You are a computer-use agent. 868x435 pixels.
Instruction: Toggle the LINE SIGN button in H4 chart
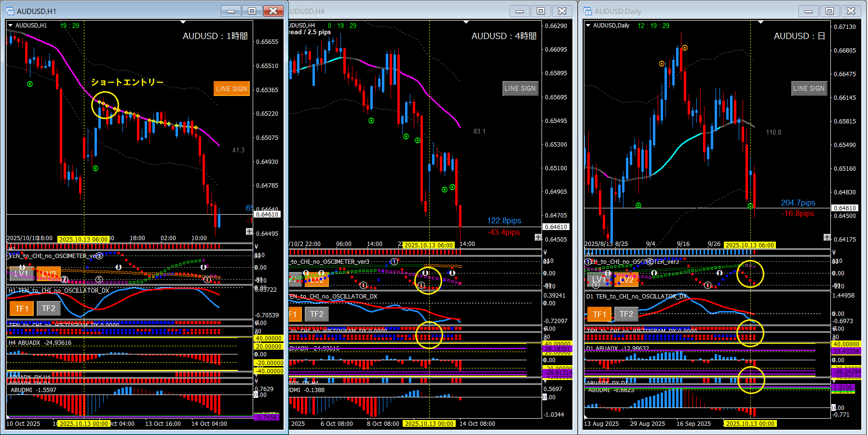520,88
